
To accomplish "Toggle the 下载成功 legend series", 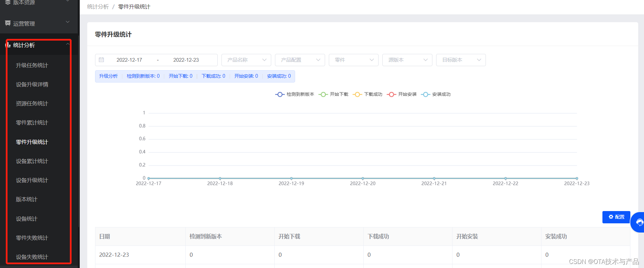I will [368, 94].
